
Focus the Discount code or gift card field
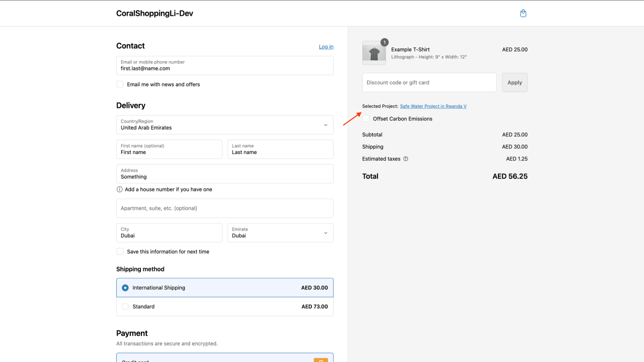click(429, 82)
